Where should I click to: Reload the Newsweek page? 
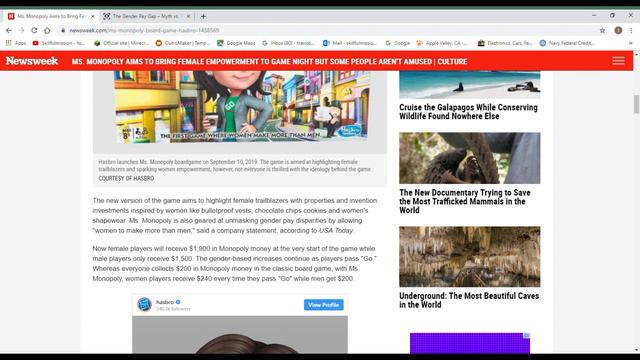pos(34,30)
